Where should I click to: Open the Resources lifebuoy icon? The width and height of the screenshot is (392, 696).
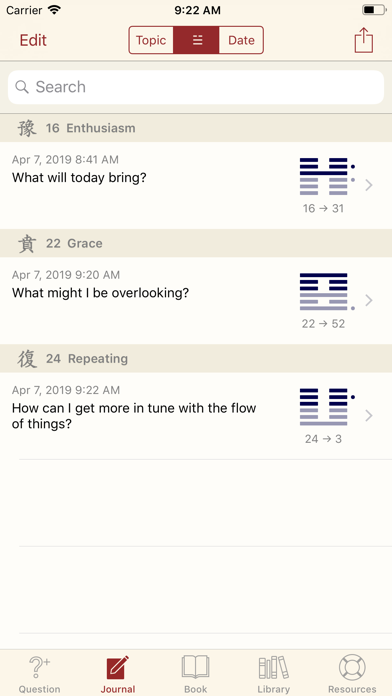(352, 667)
